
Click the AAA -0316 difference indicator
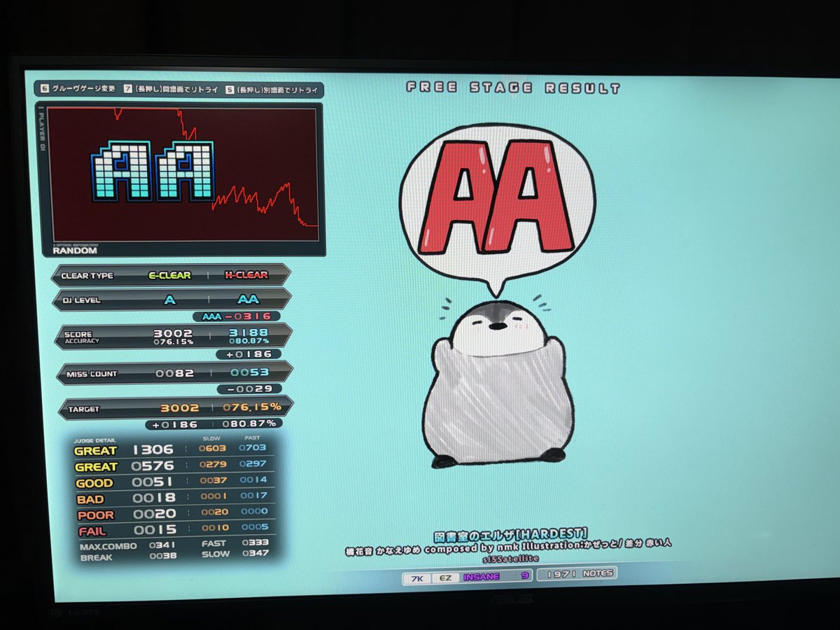tap(236, 316)
